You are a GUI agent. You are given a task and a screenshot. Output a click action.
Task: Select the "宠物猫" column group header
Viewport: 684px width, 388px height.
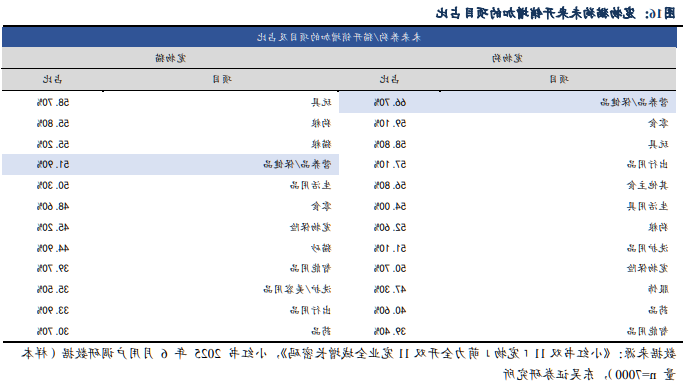click(x=171, y=58)
